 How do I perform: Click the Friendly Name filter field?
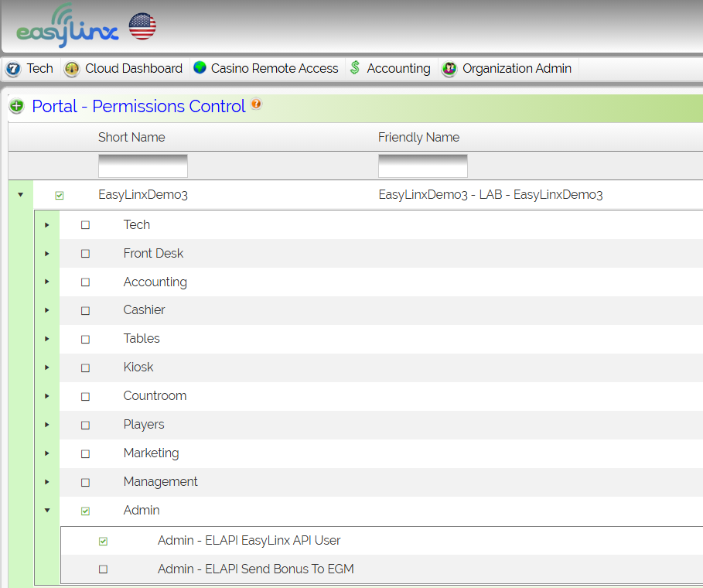(x=423, y=166)
